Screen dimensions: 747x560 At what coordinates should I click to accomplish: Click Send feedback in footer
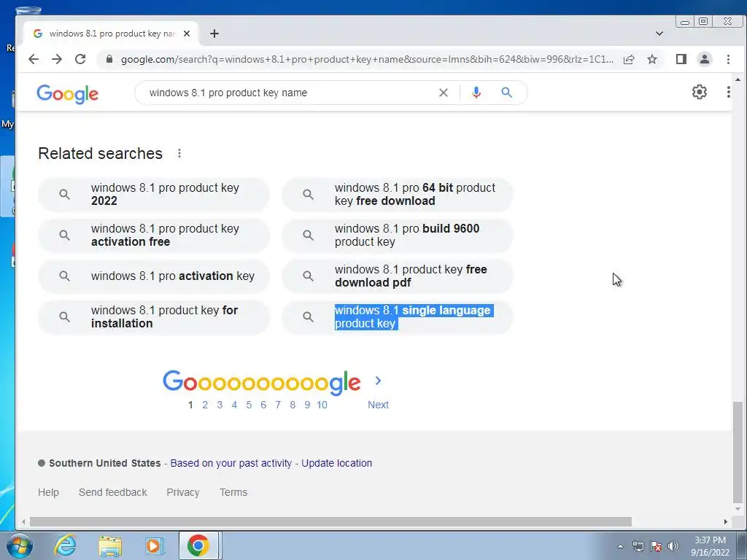click(113, 492)
